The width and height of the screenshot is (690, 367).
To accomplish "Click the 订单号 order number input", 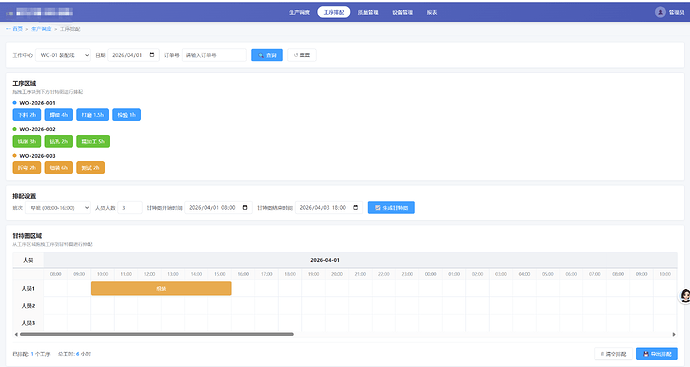I will point(214,55).
